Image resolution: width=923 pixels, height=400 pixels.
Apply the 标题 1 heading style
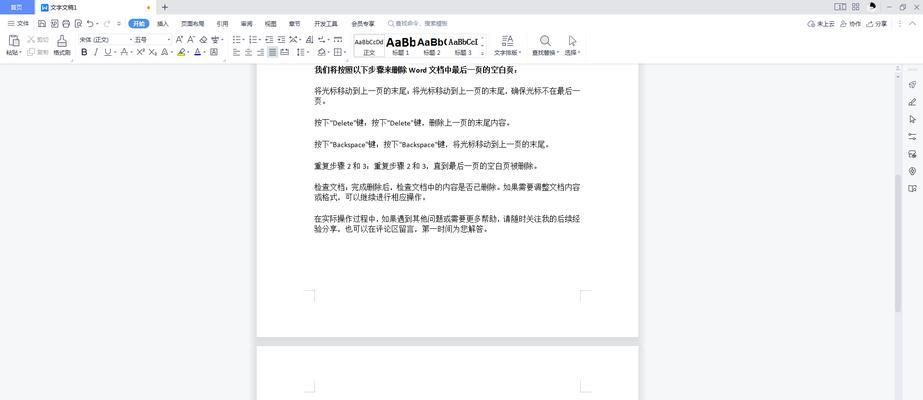(x=401, y=45)
